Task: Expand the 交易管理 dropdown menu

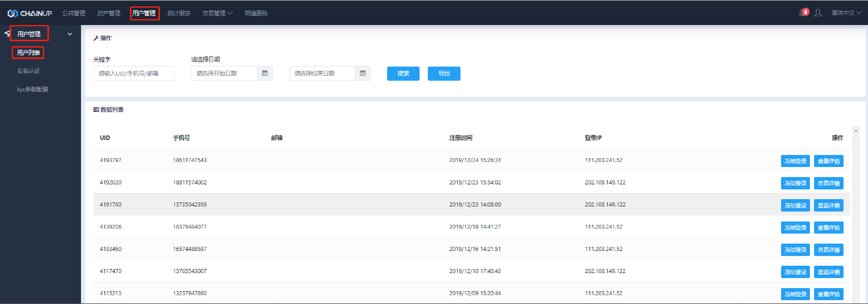Action: (x=217, y=13)
